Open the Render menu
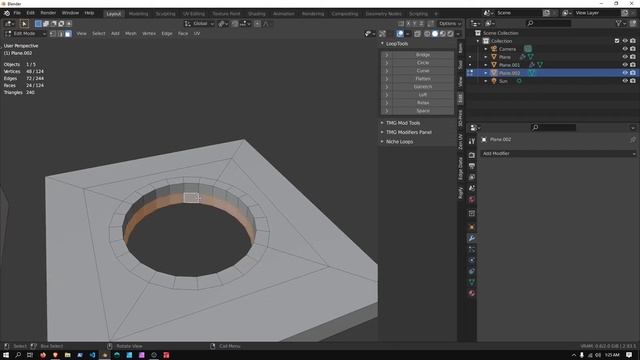Screen dimensions: 640x360 point(48,13)
